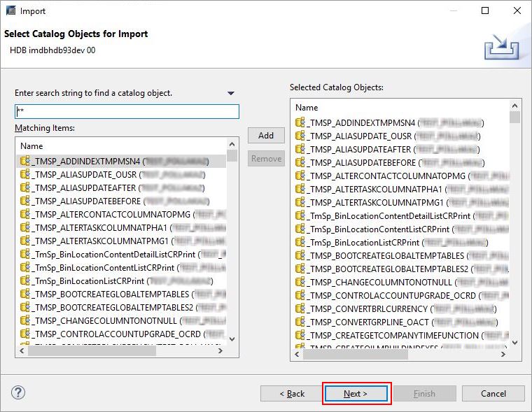Click the icon of _TMSP_ALTERCONTACTCOLUMNATOPMG in Selected Catalog Objects
532x412 pixels.
click(x=300, y=176)
